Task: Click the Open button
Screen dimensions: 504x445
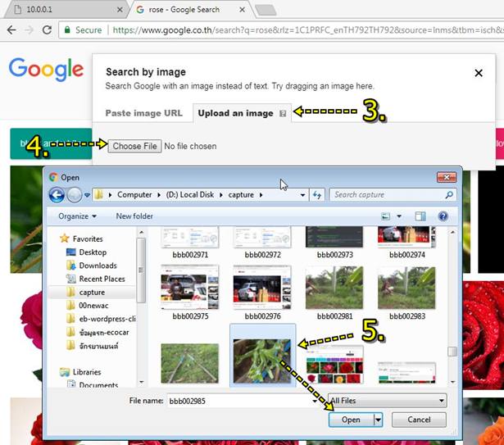Action: (x=351, y=420)
